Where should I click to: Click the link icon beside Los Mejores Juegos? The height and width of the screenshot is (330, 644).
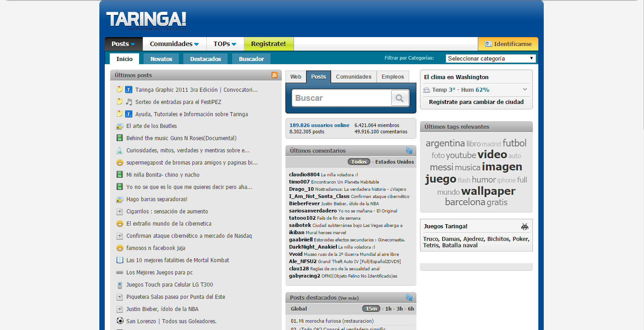click(x=120, y=273)
